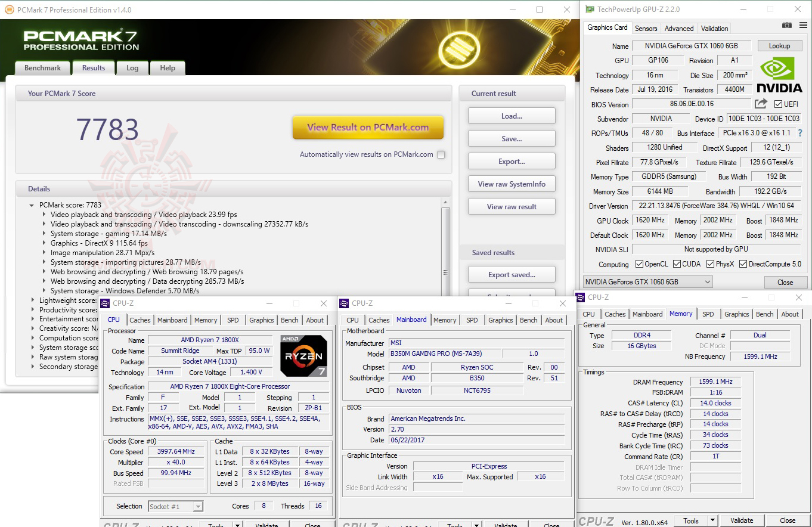Toggle the PhysX checkbox

(x=710, y=264)
